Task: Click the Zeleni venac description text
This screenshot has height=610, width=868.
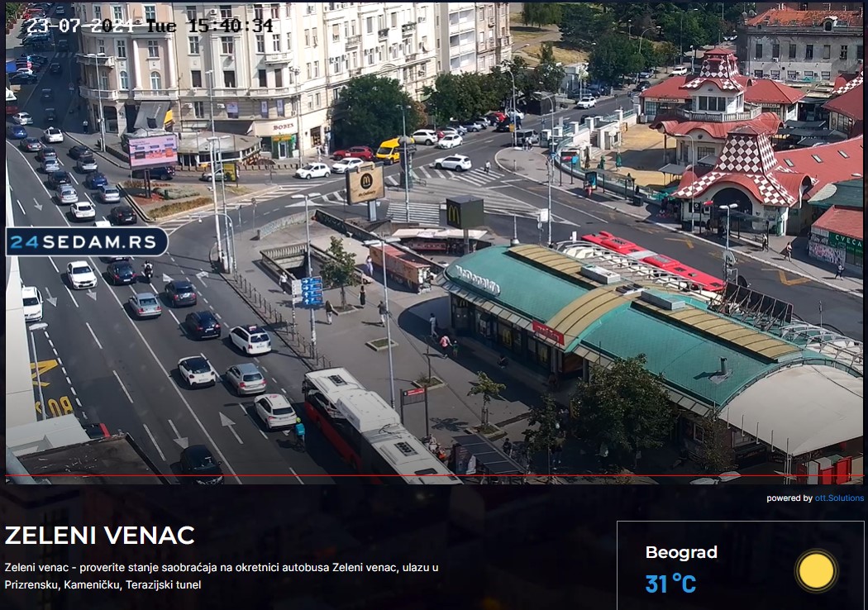Action: 222,575
